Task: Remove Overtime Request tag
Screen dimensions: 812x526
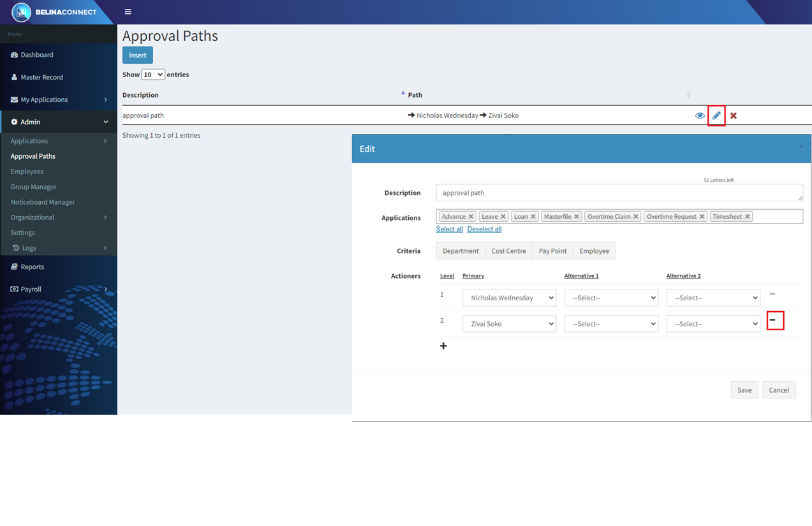Action: 702,217
